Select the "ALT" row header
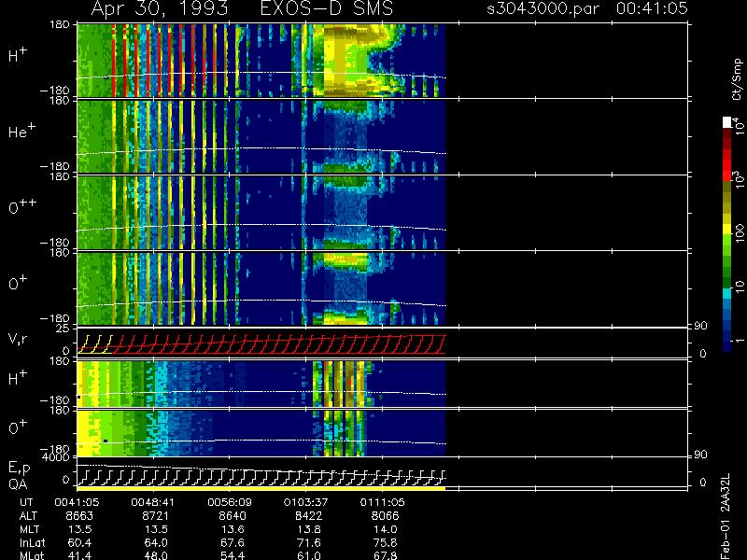This screenshot has height=560, width=747. pyautogui.click(x=28, y=516)
